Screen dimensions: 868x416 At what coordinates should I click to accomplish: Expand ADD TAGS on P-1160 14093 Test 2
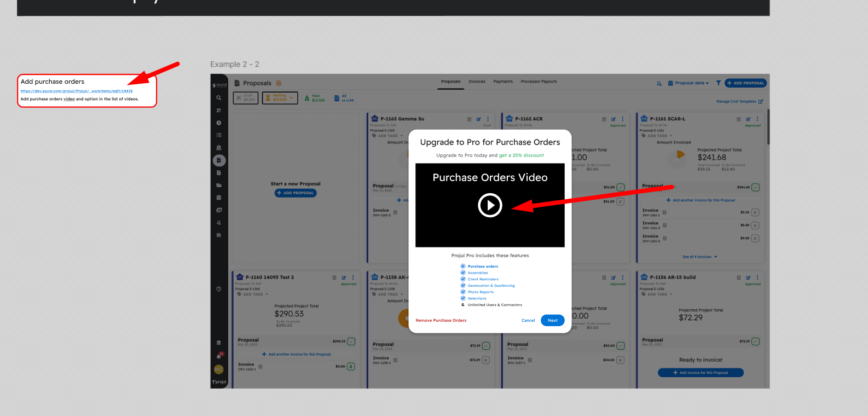point(252,294)
